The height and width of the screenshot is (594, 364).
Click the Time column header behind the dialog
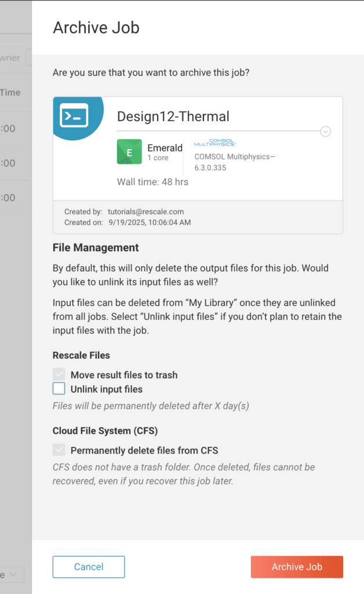click(10, 92)
